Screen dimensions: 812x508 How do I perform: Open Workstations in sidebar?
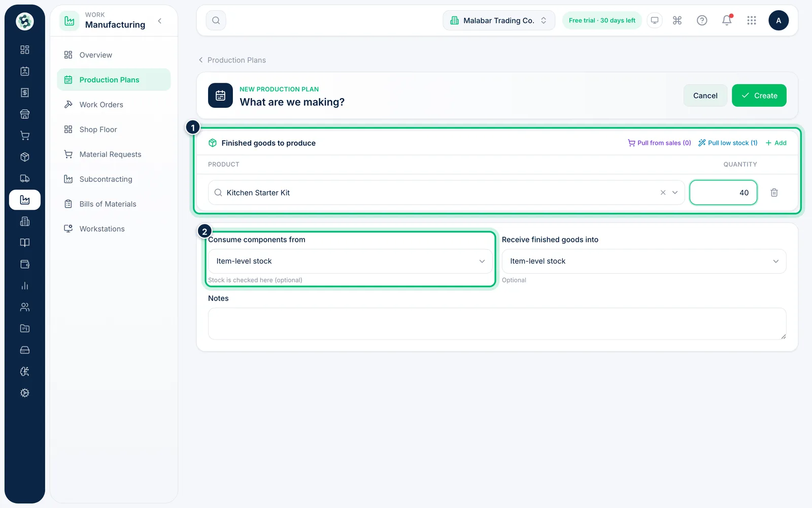click(x=114, y=229)
